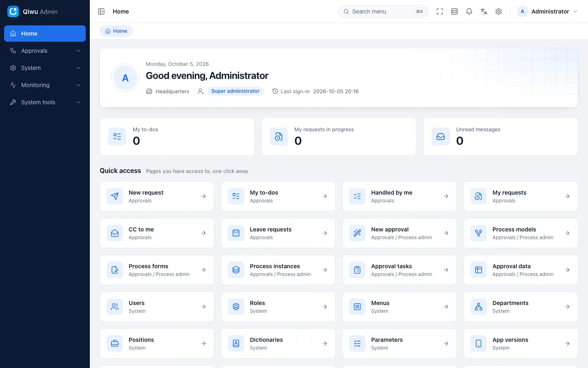588x368 pixels.
Task: Select the Home page tab
Action: point(116,31)
